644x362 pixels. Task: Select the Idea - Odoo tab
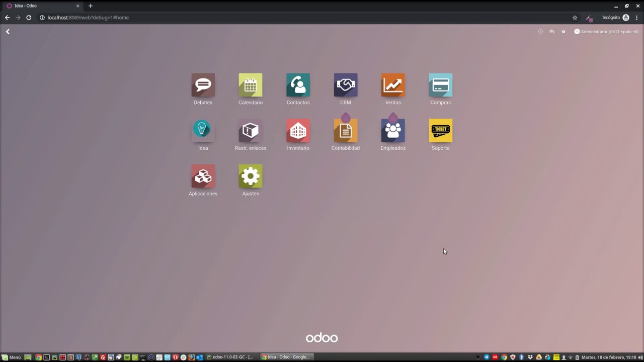[x=43, y=6]
